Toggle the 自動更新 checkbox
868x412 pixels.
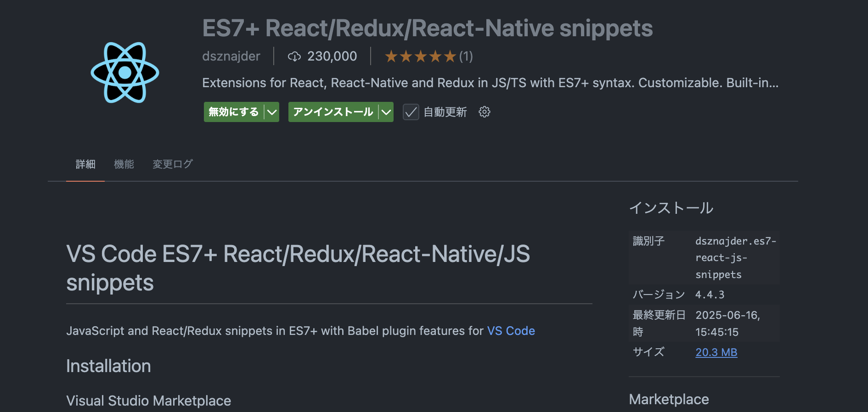(411, 112)
